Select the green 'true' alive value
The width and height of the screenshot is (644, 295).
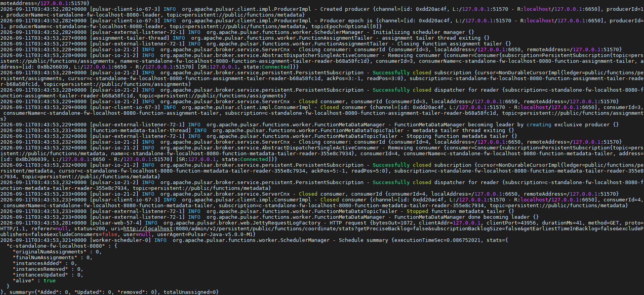pos(50,281)
